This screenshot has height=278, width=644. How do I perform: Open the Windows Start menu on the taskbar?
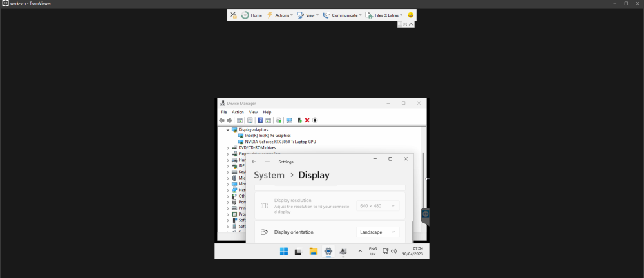[284, 252]
